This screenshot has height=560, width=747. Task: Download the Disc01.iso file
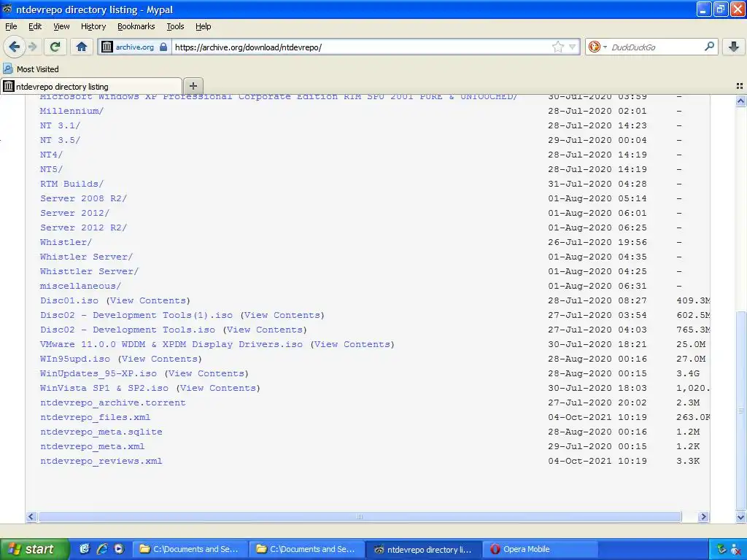click(x=69, y=300)
